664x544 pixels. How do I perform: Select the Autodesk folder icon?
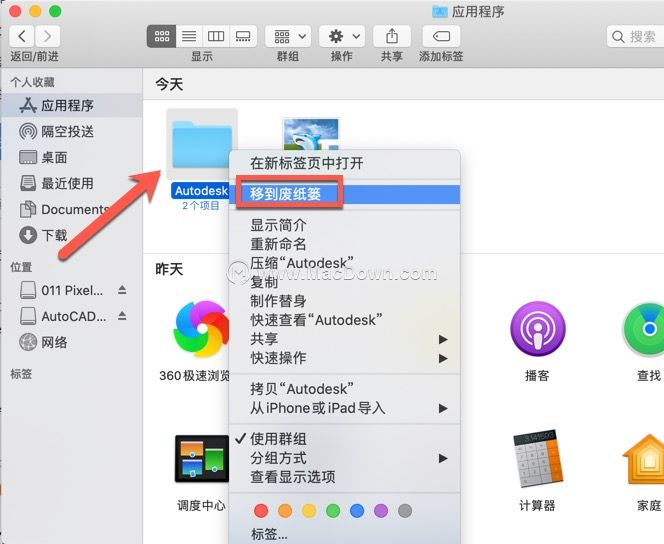202,144
